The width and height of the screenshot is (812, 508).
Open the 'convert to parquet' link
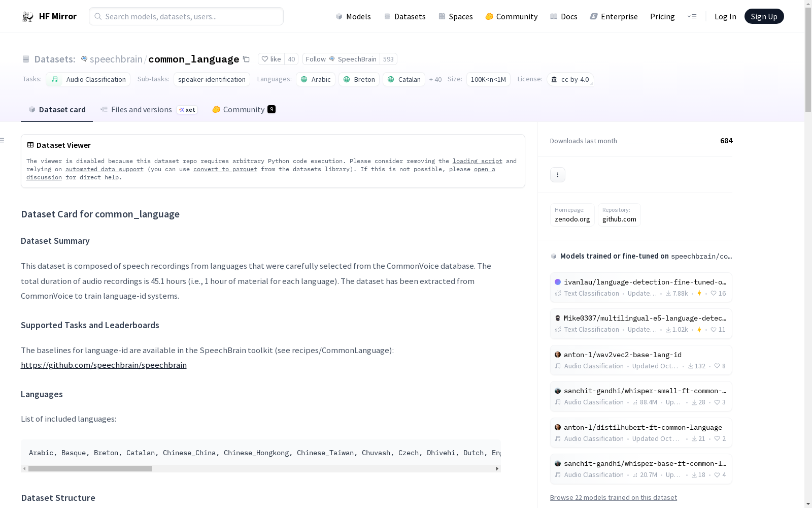pyautogui.click(x=225, y=169)
